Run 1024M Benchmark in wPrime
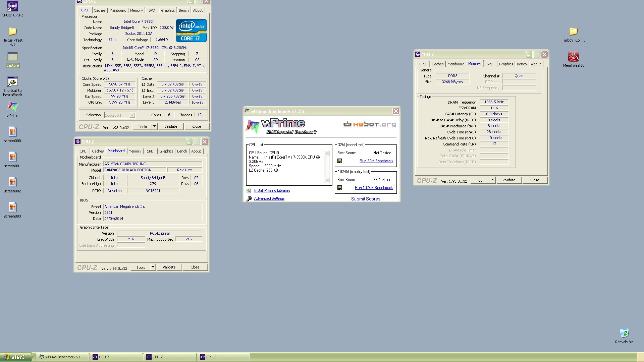 (374, 188)
